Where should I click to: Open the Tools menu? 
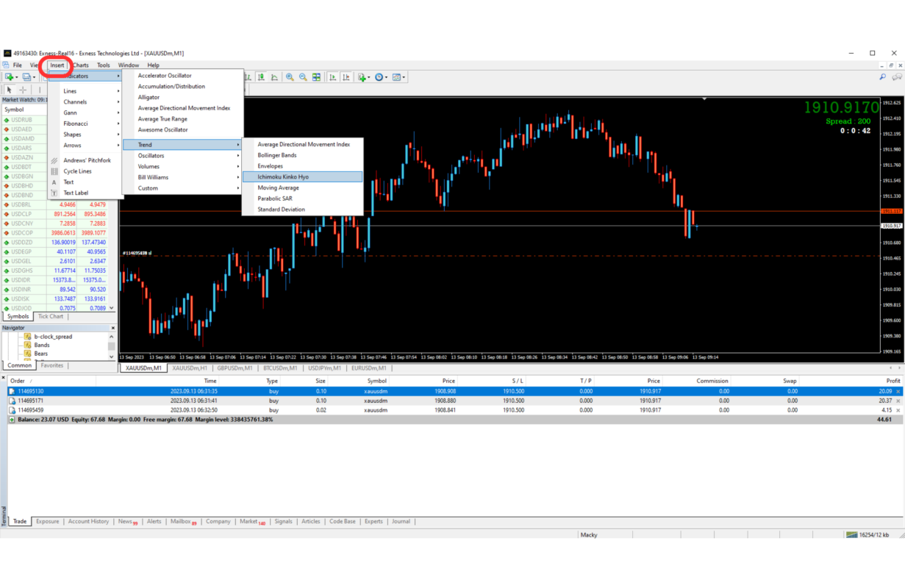pyautogui.click(x=104, y=65)
